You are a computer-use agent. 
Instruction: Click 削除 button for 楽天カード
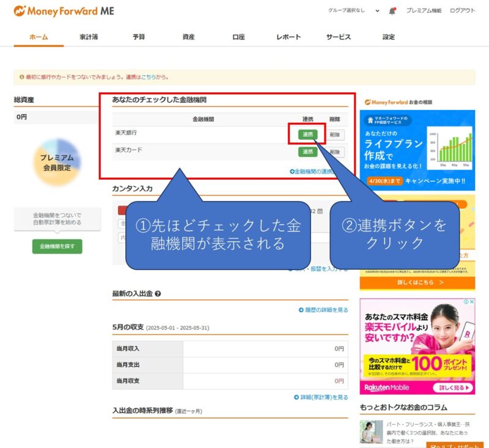click(335, 152)
